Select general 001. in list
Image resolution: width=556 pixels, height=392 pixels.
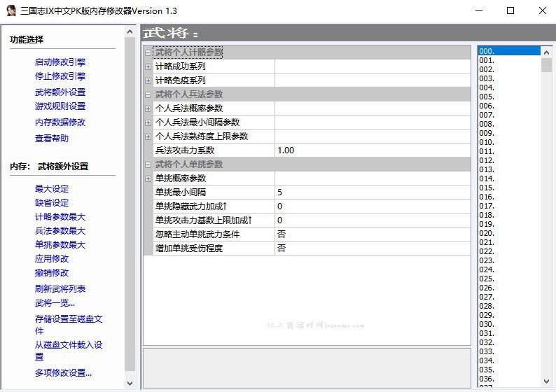tap(509, 60)
